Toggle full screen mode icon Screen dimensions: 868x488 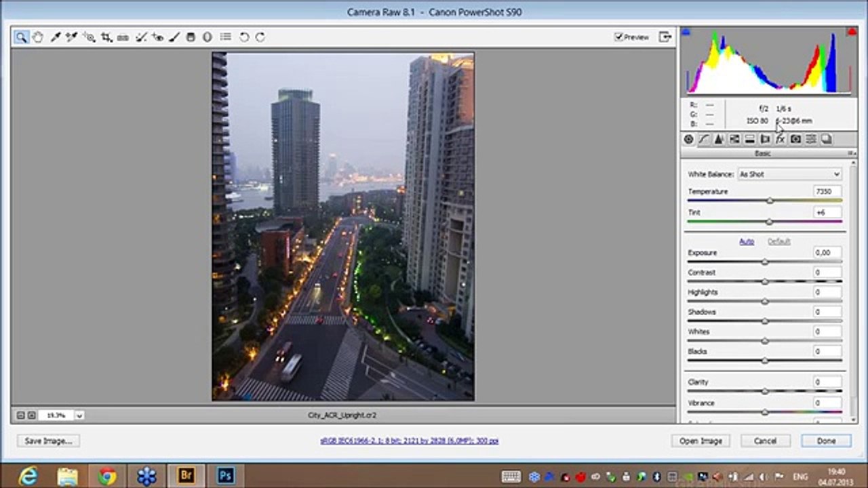coord(665,37)
